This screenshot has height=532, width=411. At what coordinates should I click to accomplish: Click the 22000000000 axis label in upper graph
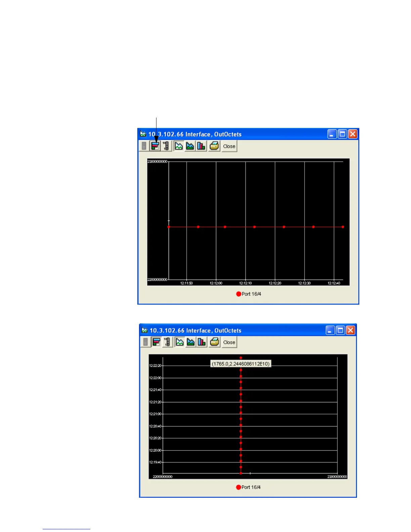tap(157, 279)
